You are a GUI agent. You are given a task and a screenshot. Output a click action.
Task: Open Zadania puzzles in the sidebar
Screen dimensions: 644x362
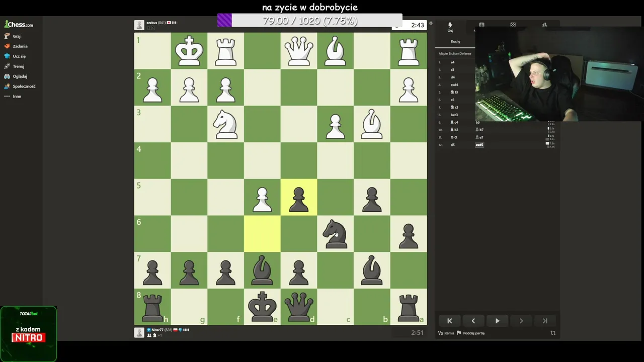point(16,46)
